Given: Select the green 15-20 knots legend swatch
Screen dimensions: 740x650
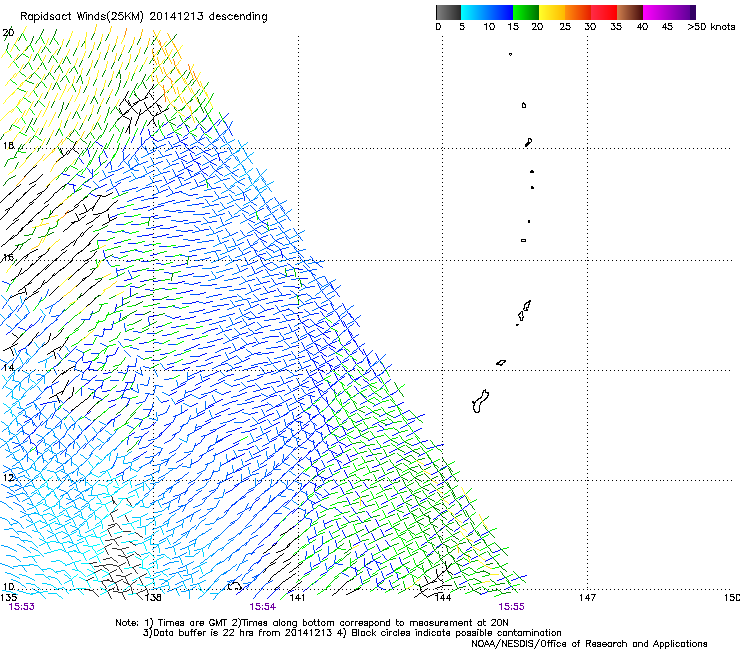Looking at the screenshot, I should tap(526, 12).
